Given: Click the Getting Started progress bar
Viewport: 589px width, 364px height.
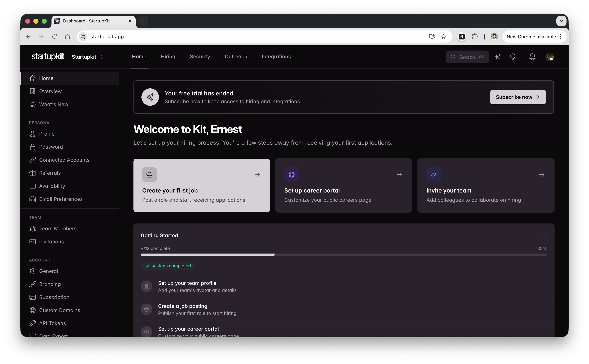Looking at the screenshot, I should (x=343, y=254).
